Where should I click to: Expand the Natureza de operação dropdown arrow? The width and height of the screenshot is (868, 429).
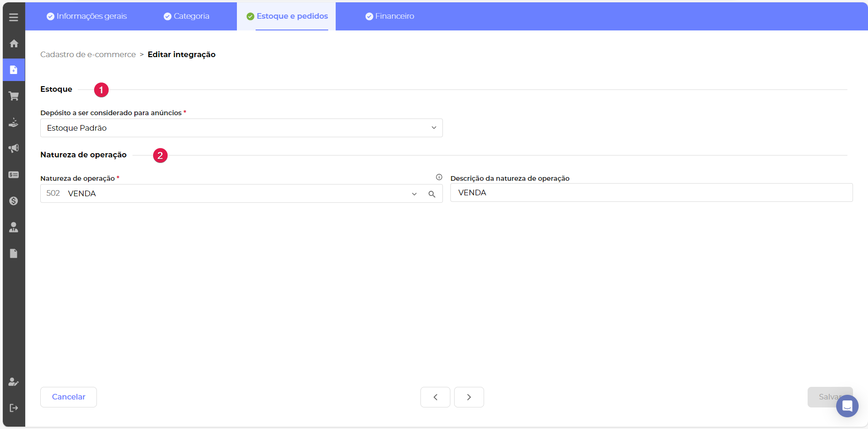(x=414, y=194)
